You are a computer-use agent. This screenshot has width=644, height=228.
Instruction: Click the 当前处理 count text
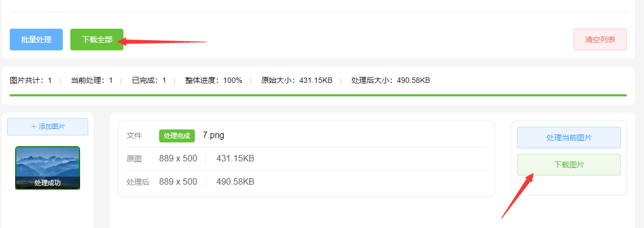91,80
